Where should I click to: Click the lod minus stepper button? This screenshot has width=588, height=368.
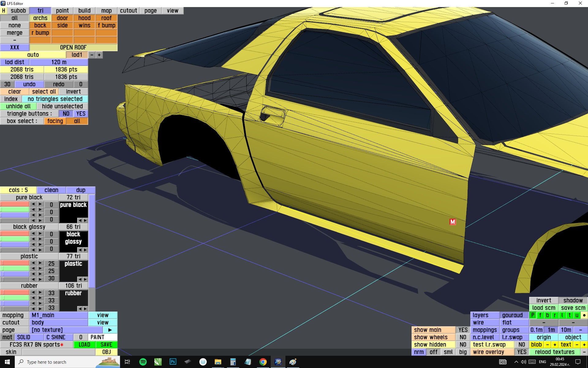pyautogui.click(x=92, y=55)
